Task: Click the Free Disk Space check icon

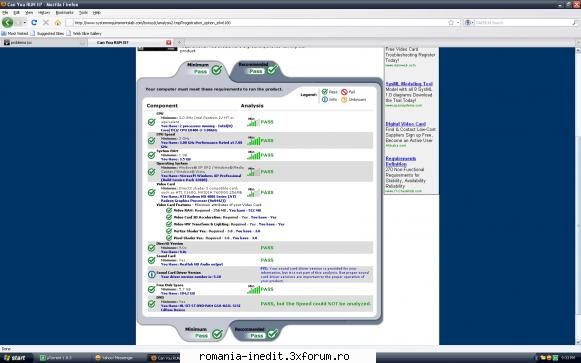Action: [x=152, y=289]
